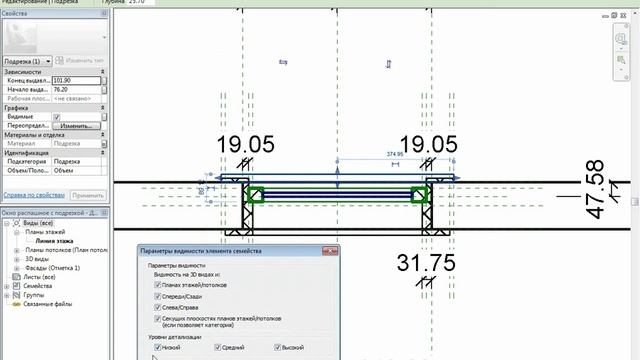The image size is (640, 360).
Task: Close the project browser panel
Action: [104, 213]
